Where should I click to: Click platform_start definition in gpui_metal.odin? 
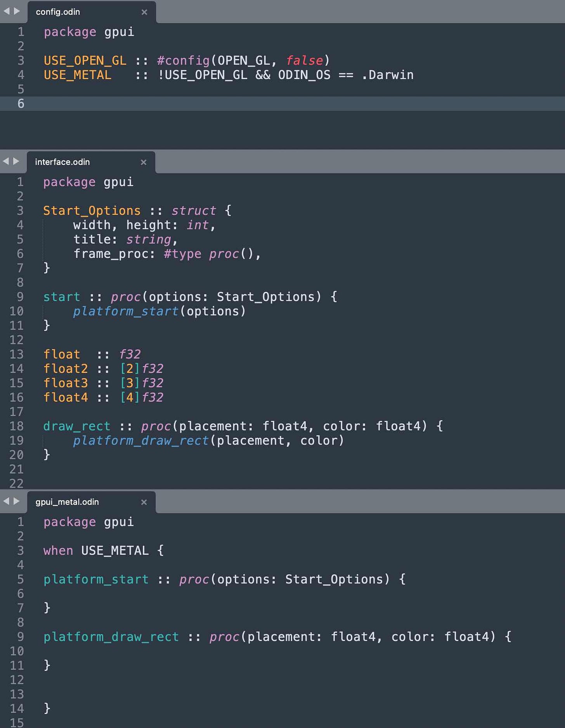coord(96,580)
